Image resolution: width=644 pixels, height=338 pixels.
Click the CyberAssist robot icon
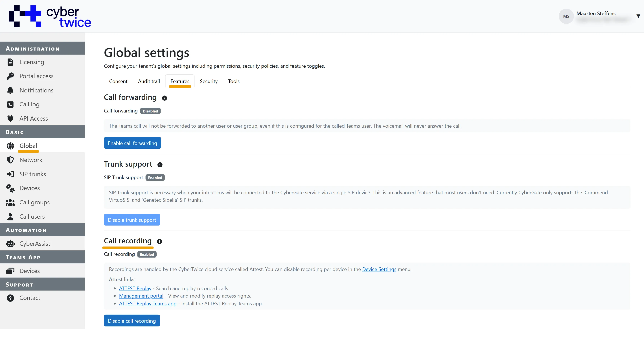(10, 243)
